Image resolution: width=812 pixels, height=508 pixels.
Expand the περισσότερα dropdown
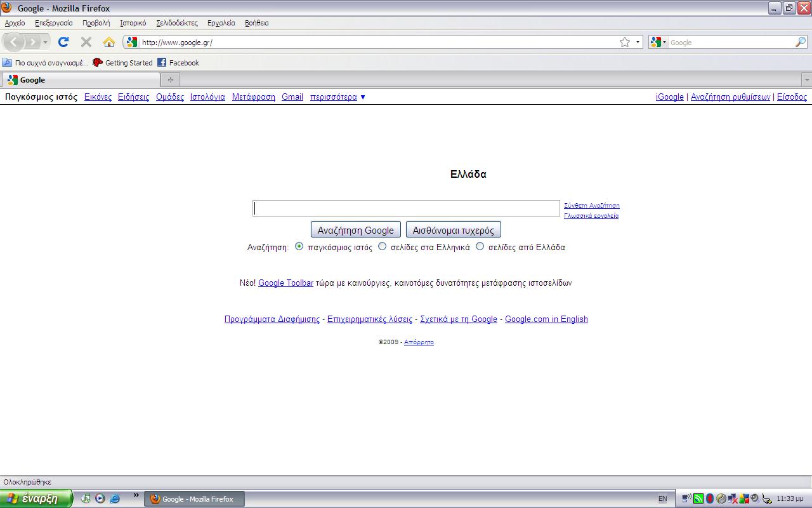[x=338, y=97]
